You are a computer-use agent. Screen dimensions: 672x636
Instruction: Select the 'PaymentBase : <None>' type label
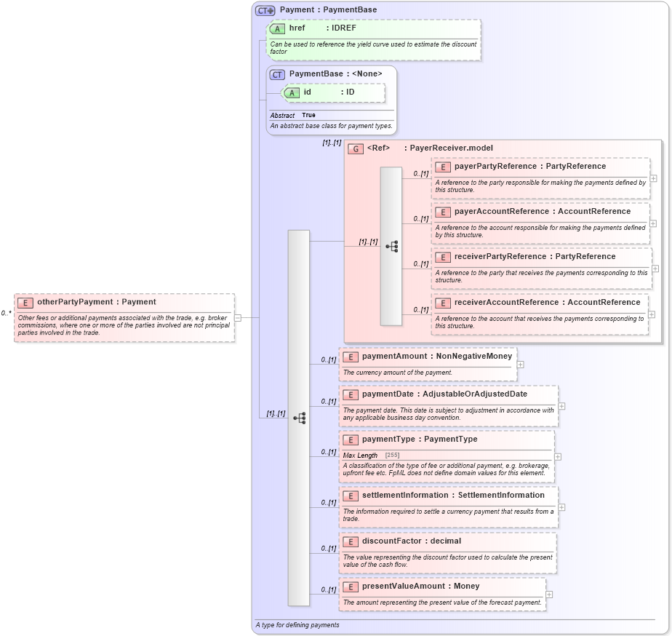point(335,73)
